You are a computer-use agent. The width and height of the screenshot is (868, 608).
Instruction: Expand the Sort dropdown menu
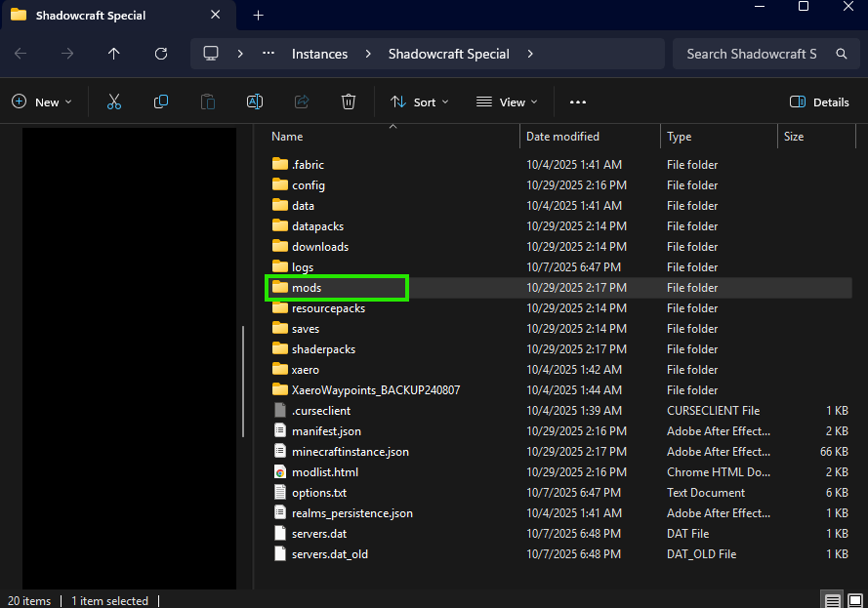tap(420, 101)
